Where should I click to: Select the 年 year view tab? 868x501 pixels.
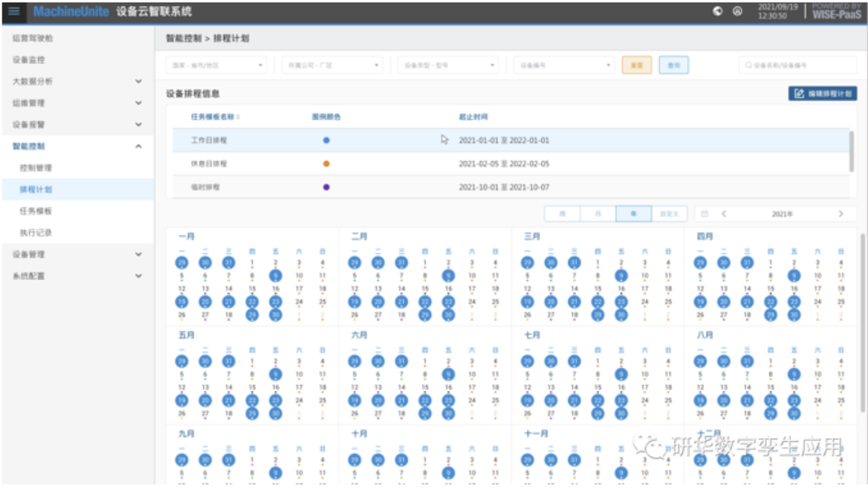634,214
